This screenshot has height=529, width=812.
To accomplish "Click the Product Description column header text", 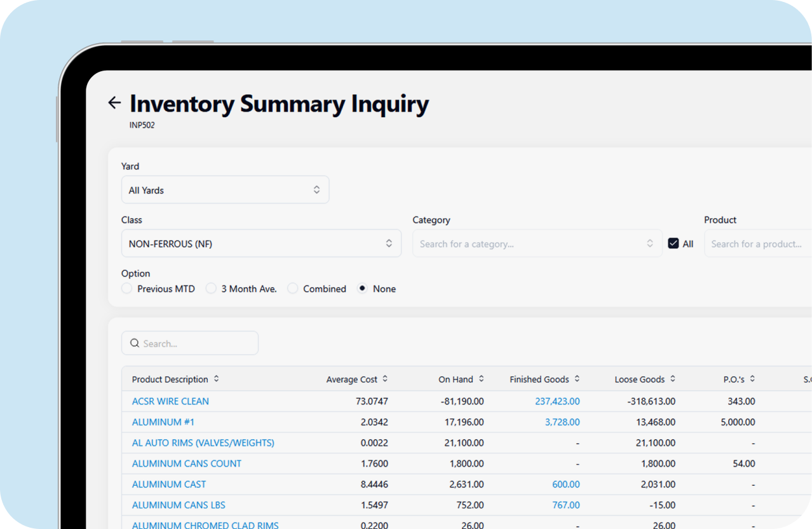I will [170, 379].
